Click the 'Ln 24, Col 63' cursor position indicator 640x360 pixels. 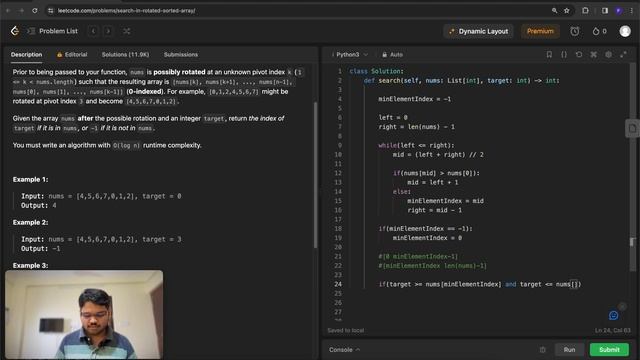click(x=612, y=331)
